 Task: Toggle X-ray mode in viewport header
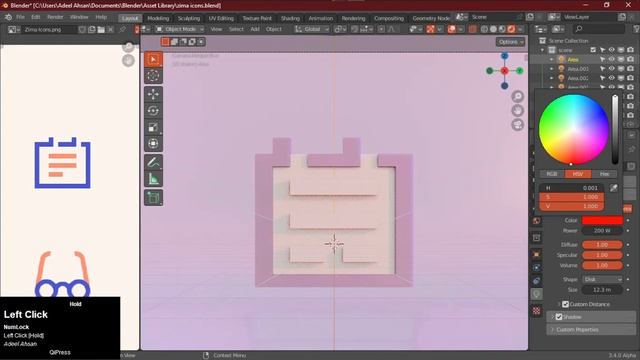pos(472,29)
